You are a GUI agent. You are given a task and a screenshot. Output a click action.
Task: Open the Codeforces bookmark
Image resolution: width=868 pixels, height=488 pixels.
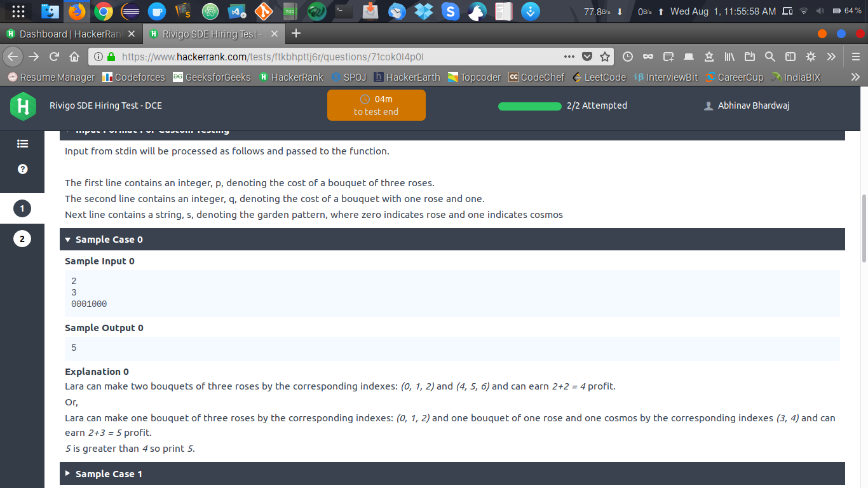pos(133,77)
